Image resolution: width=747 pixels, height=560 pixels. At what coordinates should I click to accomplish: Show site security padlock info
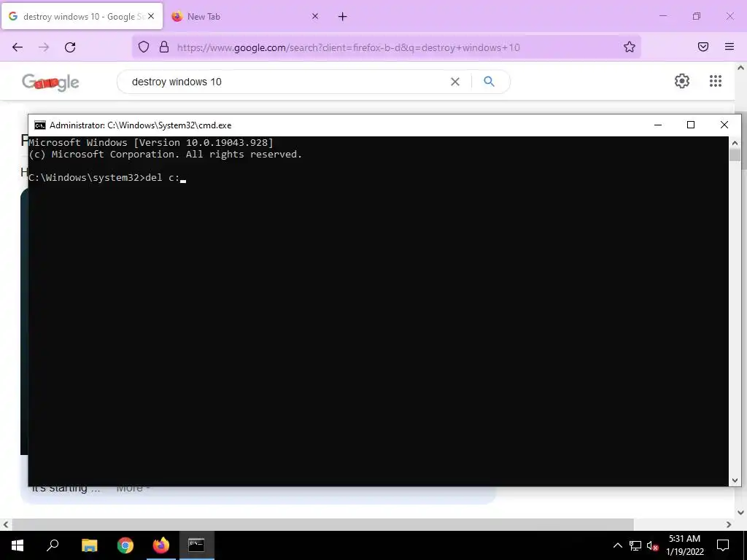click(164, 47)
